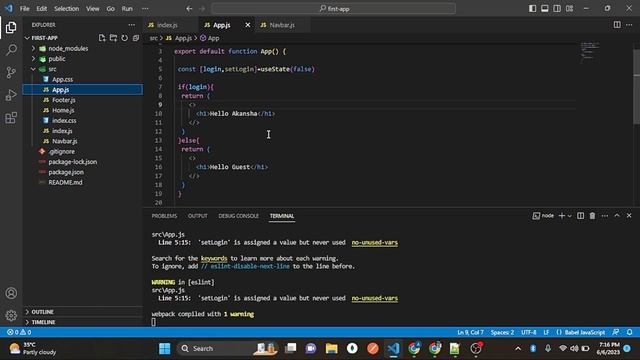Create a new file in FIRST-APP

(x=102, y=38)
